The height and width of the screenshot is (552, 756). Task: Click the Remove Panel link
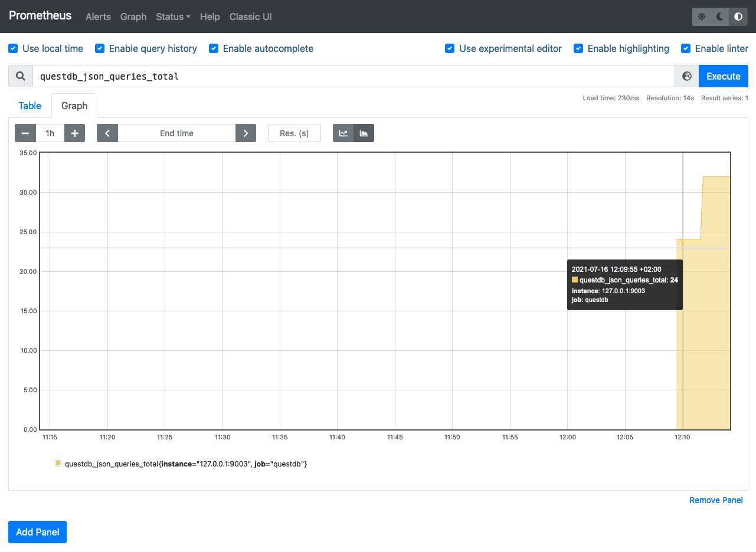point(716,500)
